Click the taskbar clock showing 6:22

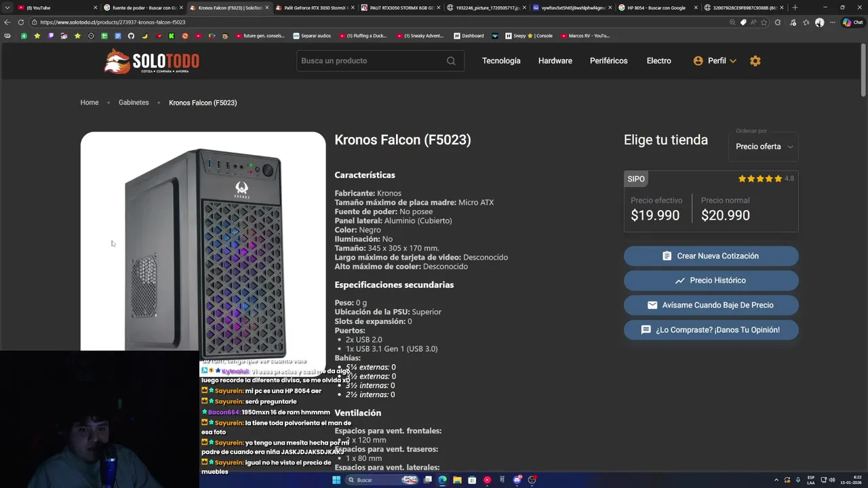(x=851, y=480)
